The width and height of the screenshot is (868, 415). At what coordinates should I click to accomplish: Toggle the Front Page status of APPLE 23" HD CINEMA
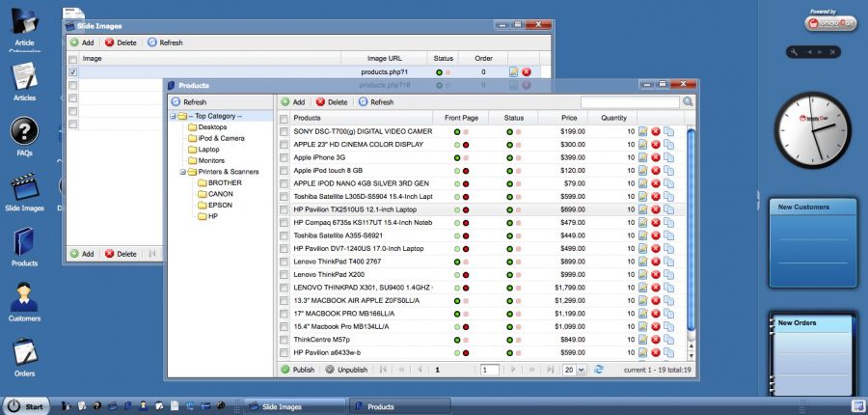point(461,145)
